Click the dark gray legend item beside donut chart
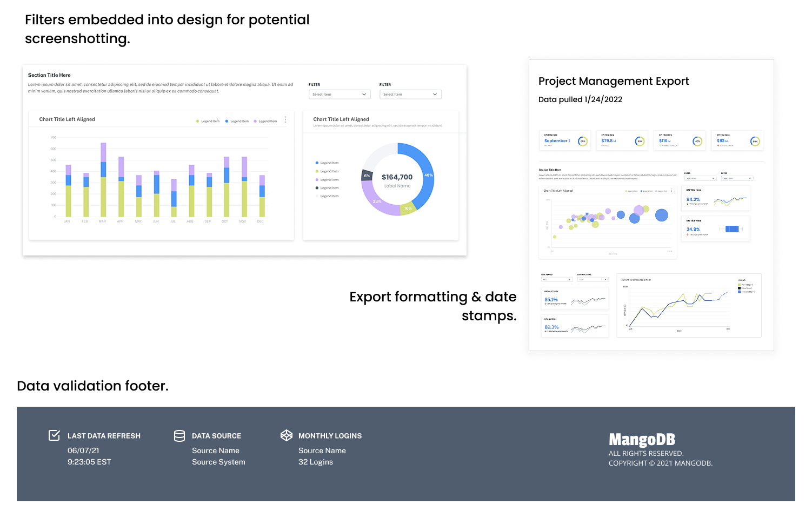Image resolution: width=812 pixels, height=518 pixels. (x=327, y=187)
